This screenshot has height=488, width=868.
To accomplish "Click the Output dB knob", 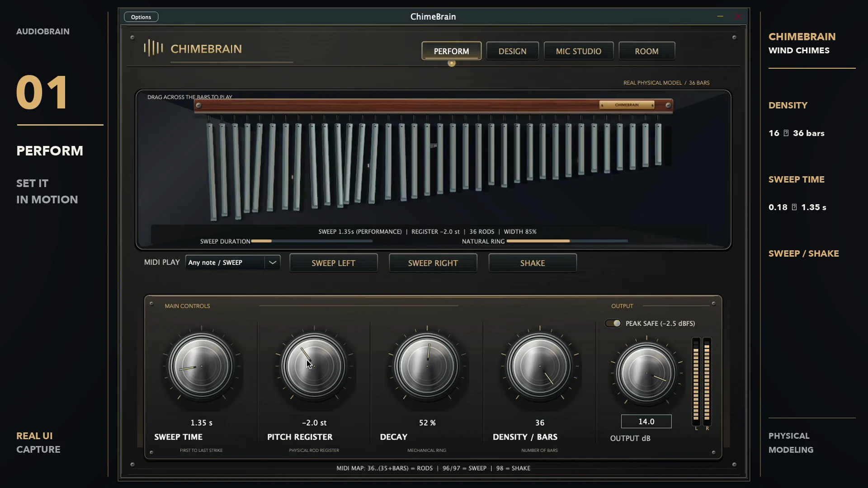I will pyautogui.click(x=646, y=373).
